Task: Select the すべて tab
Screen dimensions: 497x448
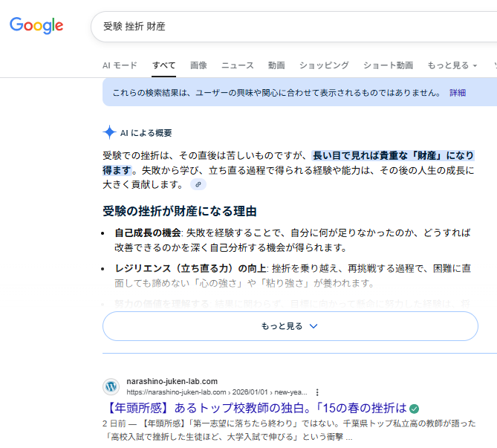Action: point(164,65)
